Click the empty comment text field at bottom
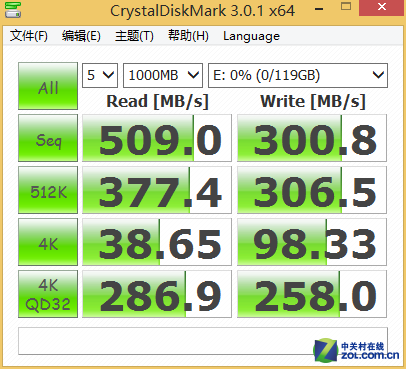 [203, 341]
